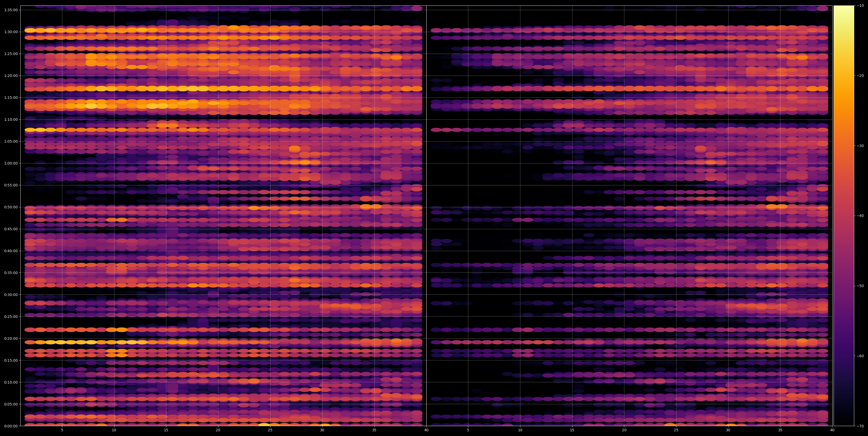Select the 0:20:00 tick label
Image resolution: width=868 pixels, height=436 pixels.
(11, 338)
